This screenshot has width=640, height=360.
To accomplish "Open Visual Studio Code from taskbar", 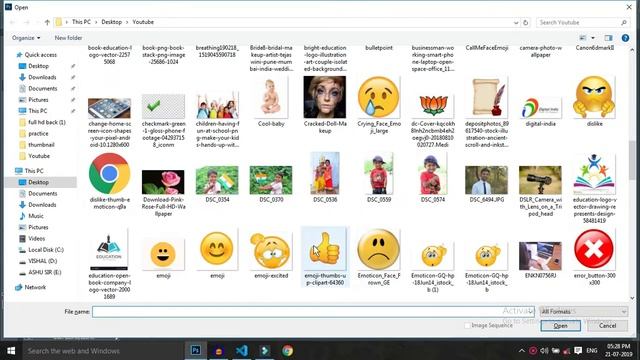I will pos(241,351).
